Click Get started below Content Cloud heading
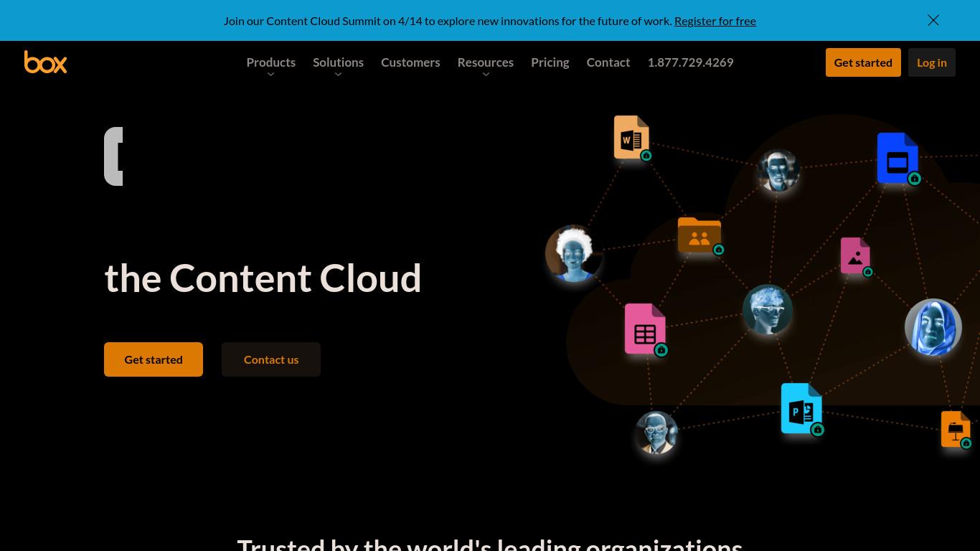The width and height of the screenshot is (980, 551). (154, 359)
